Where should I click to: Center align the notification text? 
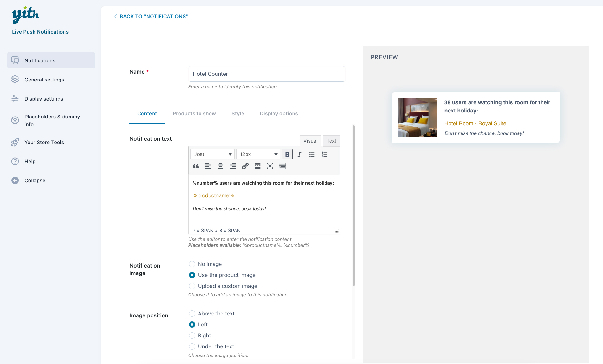221,166
